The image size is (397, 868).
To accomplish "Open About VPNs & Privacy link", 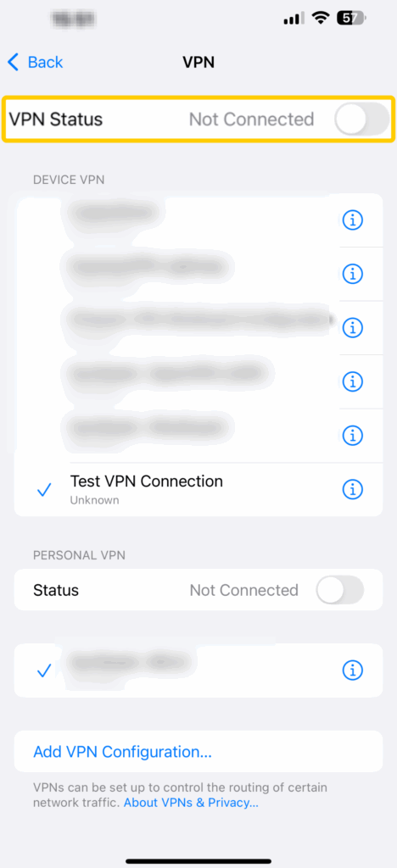I will [191, 803].
